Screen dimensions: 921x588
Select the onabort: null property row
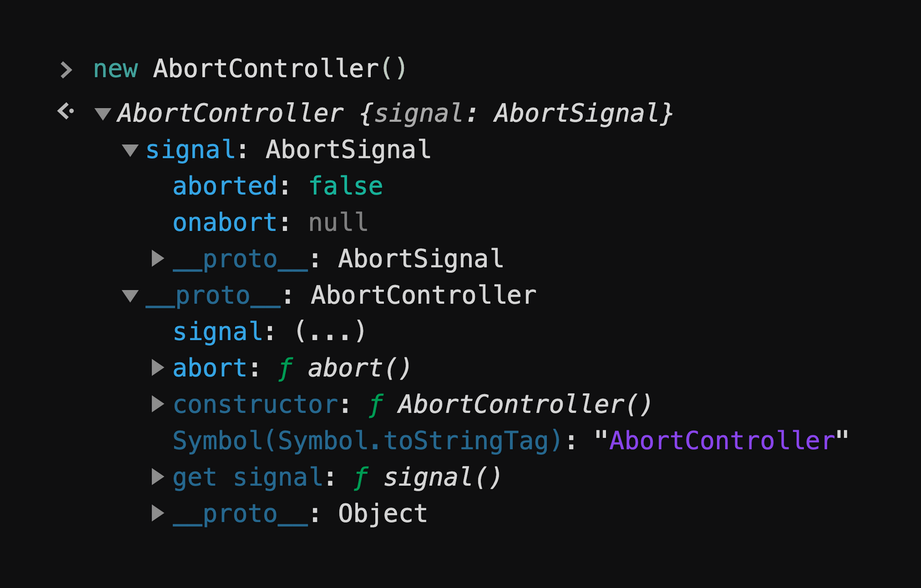point(270,222)
